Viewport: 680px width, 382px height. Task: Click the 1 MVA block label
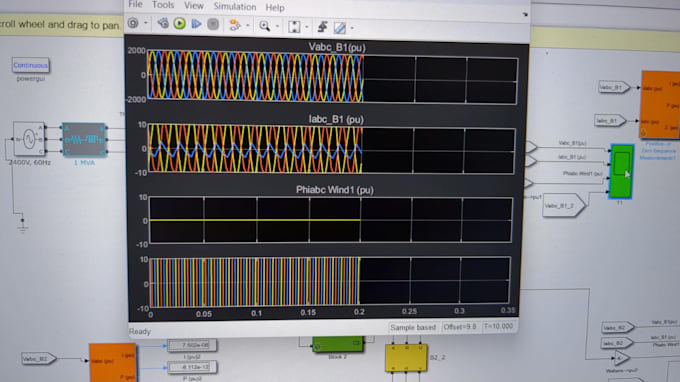tap(84, 163)
